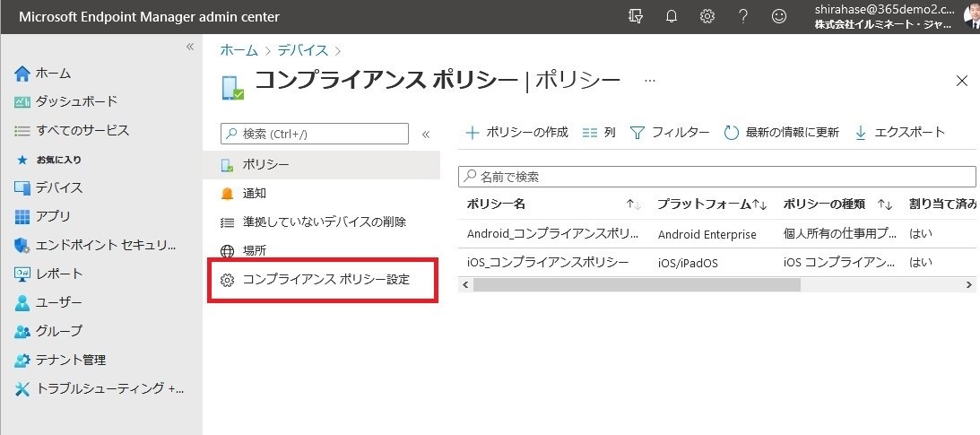Image resolution: width=980 pixels, height=435 pixels.
Task: Click はい cell in Android row
Action: point(921,234)
